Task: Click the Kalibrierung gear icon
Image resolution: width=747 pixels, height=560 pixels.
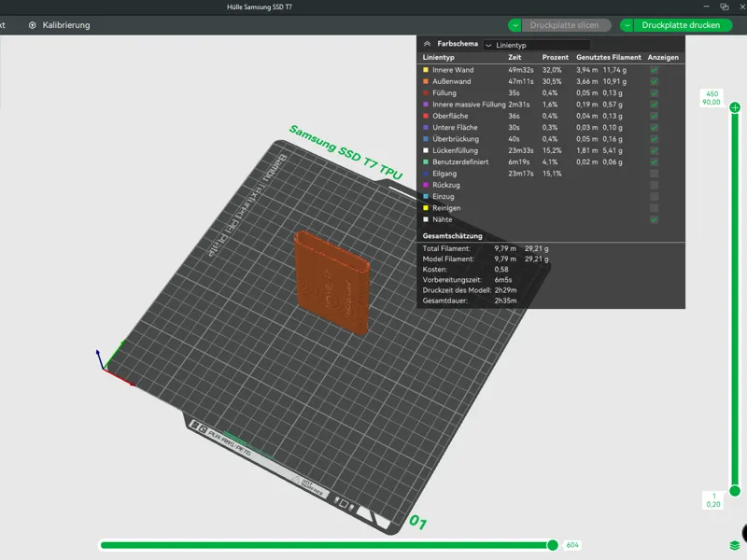Action: click(33, 25)
